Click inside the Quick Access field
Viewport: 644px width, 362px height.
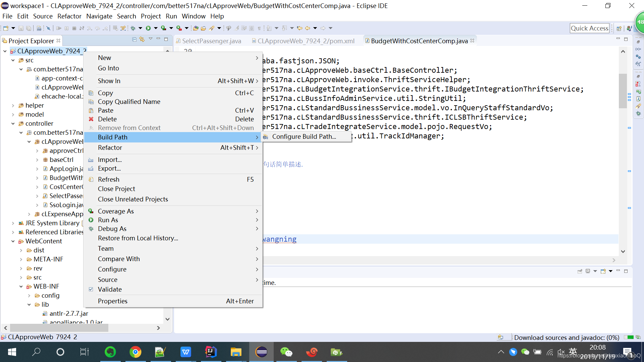[x=589, y=28]
